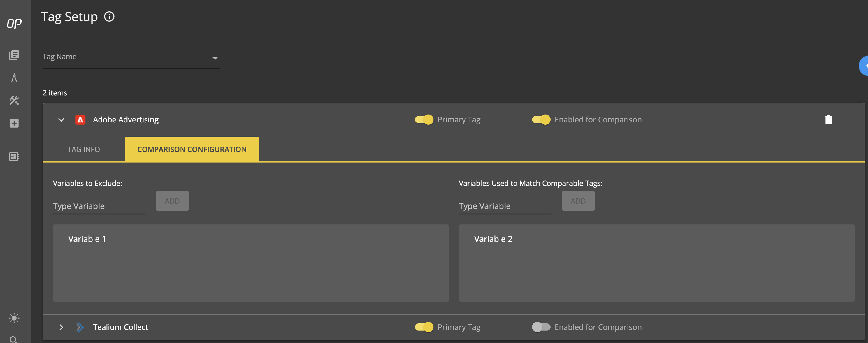The height and width of the screenshot is (343, 868).
Task: Open the compass tool sidebar icon
Action: click(14, 78)
